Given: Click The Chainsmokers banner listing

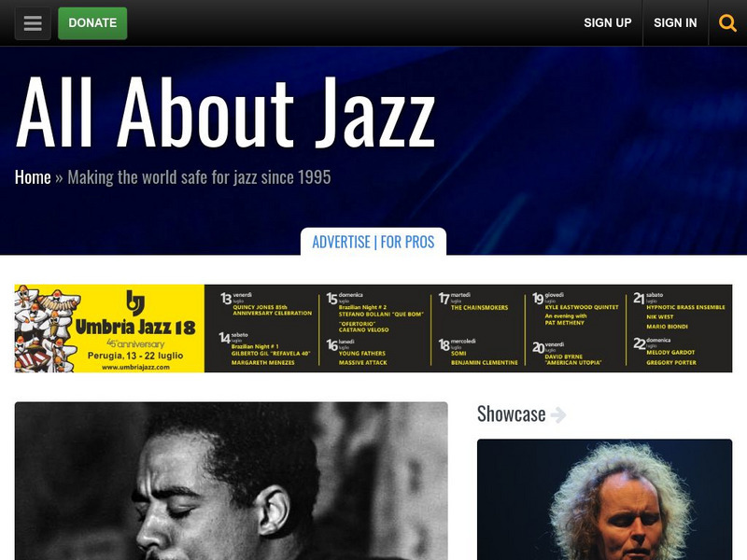Looking at the screenshot, I should [x=479, y=308].
